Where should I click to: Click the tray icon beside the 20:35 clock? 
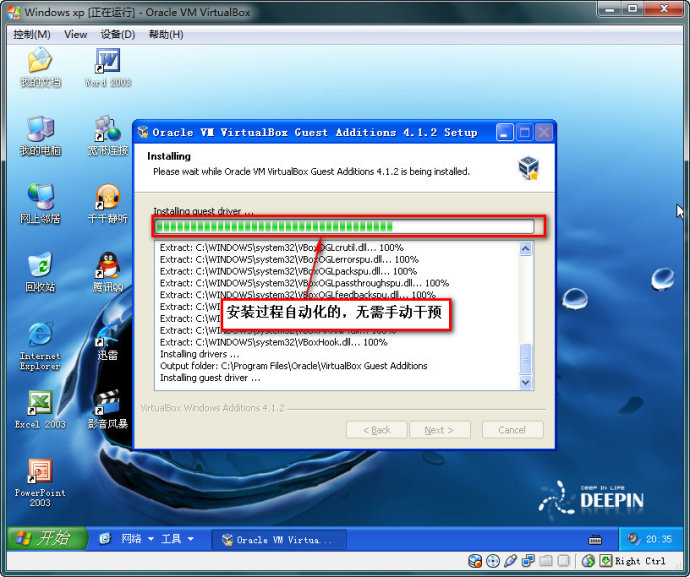click(633, 538)
